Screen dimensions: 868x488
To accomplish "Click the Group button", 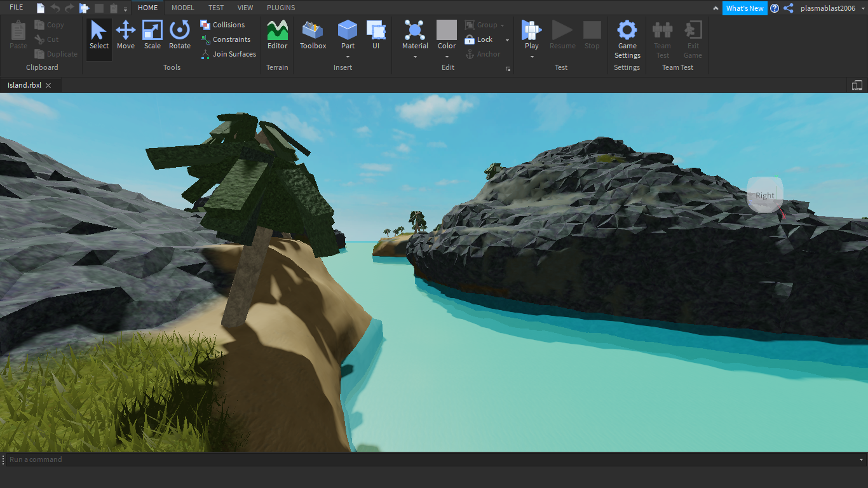I will [481, 25].
